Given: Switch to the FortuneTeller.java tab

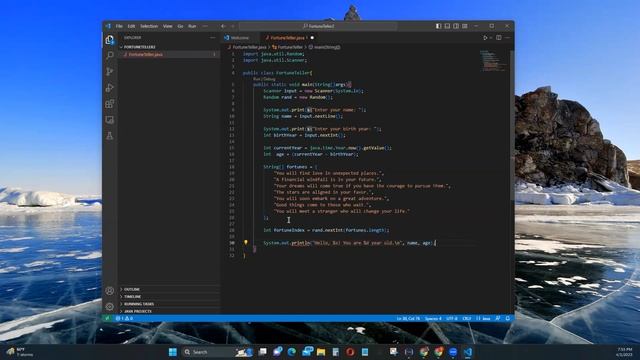Looking at the screenshot, I should (287, 38).
